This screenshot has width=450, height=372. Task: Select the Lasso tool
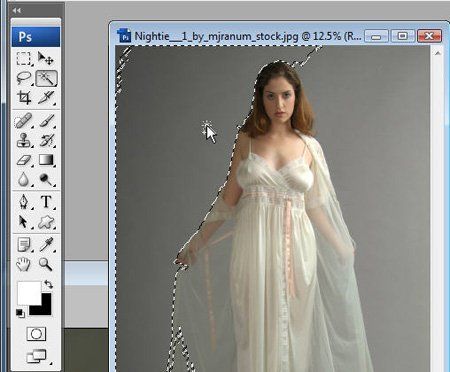[x=24, y=79]
